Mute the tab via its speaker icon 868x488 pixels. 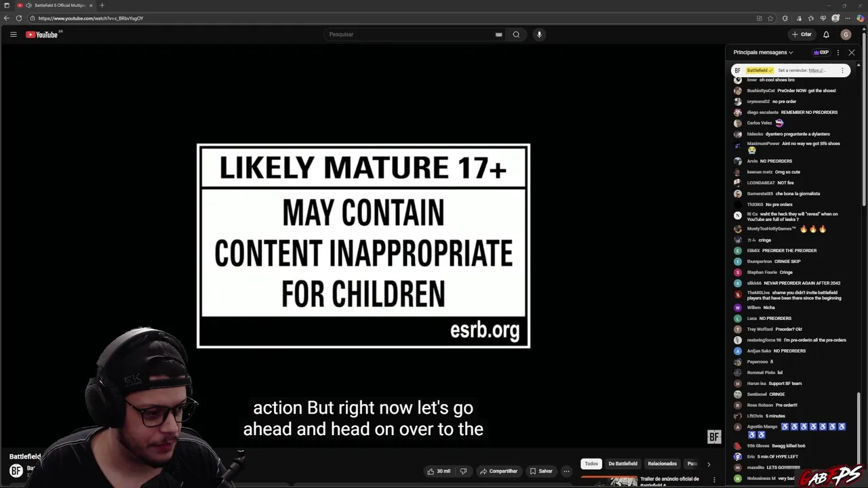tap(28, 5)
